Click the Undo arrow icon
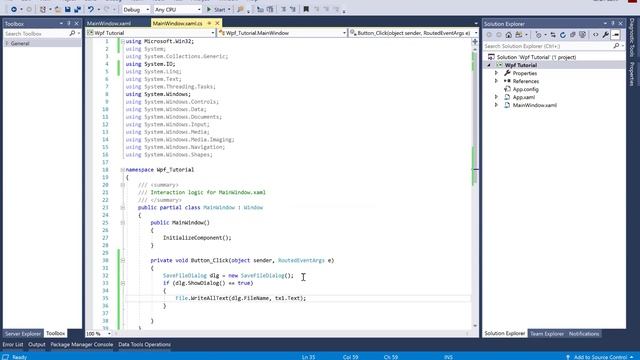Screen dimensions: 640x360 pyautogui.click(x=91, y=9)
